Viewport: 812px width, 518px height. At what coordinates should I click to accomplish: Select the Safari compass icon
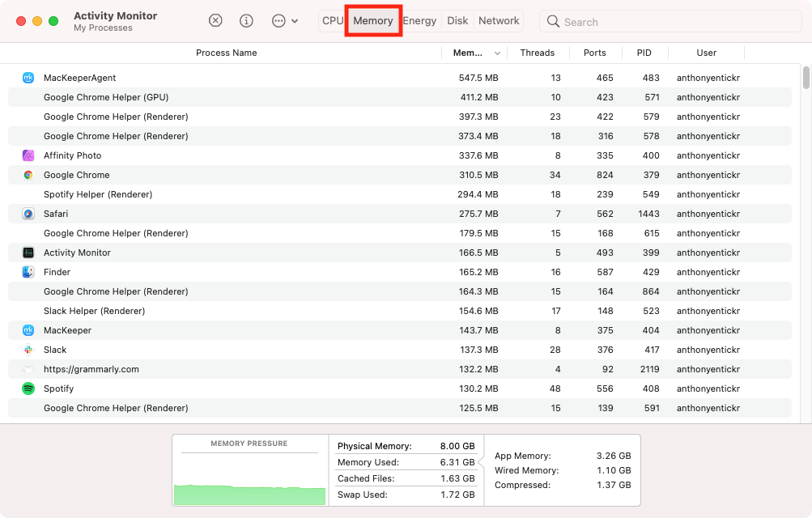28,214
